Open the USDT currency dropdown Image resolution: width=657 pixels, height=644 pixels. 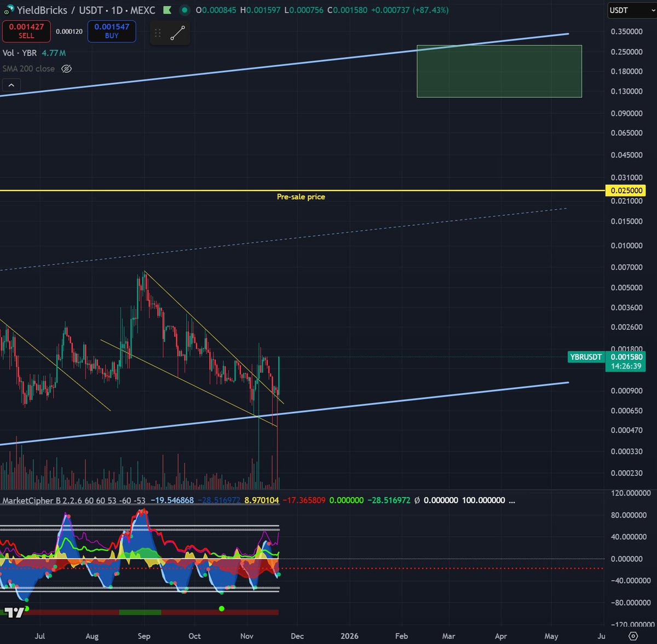(631, 10)
